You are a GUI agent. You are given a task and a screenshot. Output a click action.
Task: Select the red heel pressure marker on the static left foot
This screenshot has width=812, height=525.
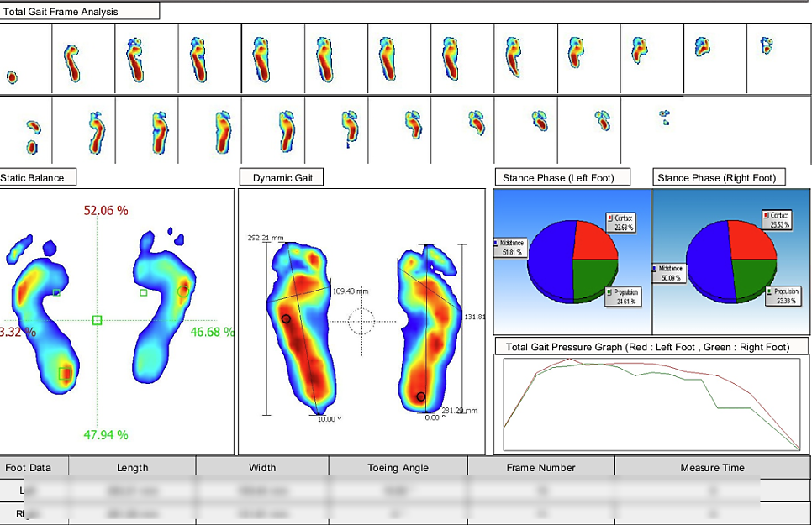(65, 373)
